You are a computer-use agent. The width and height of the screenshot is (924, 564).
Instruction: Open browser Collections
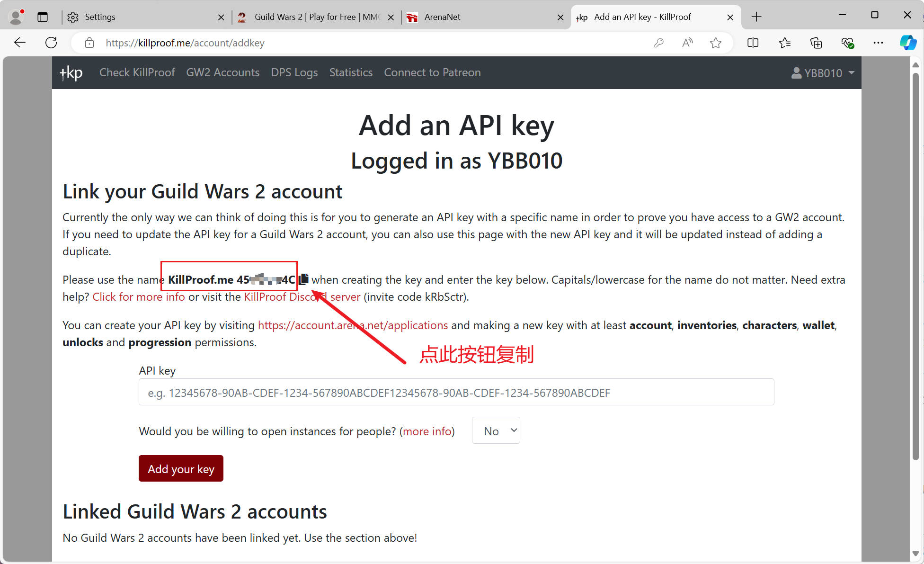pos(816,43)
